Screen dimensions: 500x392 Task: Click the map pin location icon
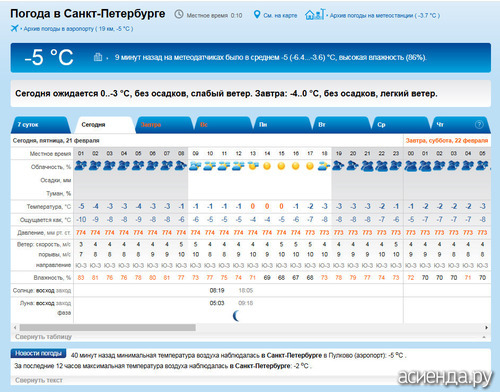[257, 14]
